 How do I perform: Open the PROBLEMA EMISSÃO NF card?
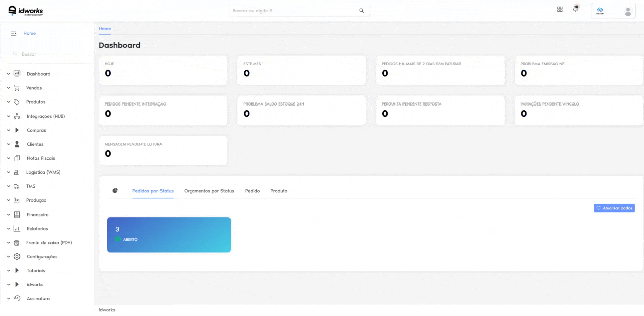coord(579,70)
